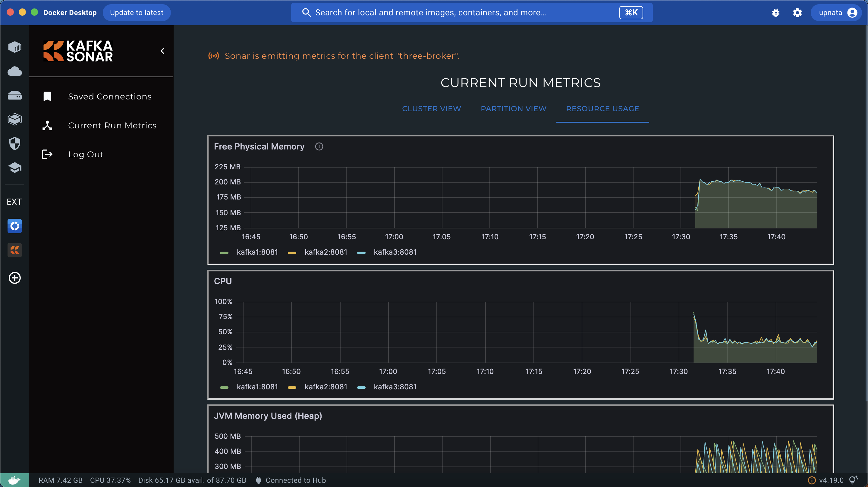Click the v4.19.0 version info
The image size is (868, 487).
click(826, 480)
